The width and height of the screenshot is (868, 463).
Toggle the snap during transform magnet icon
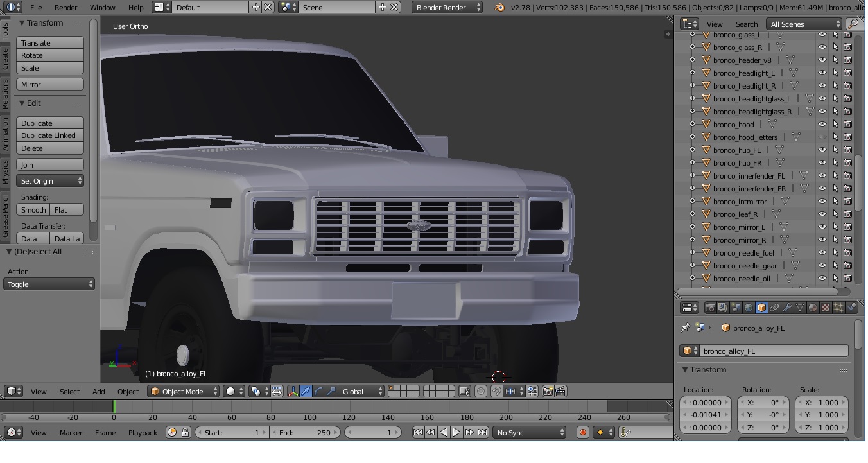pyautogui.click(x=497, y=391)
